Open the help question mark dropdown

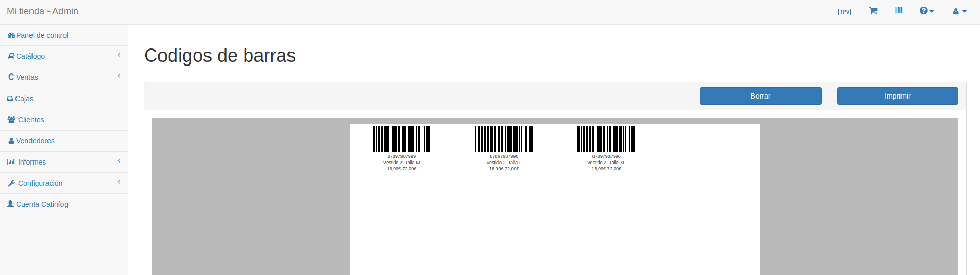tap(926, 11)
